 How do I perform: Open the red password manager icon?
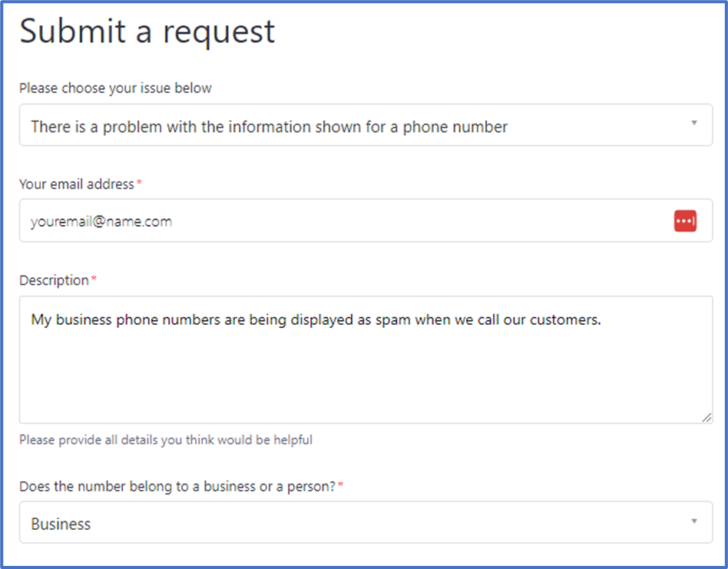(x=685, y=221)
